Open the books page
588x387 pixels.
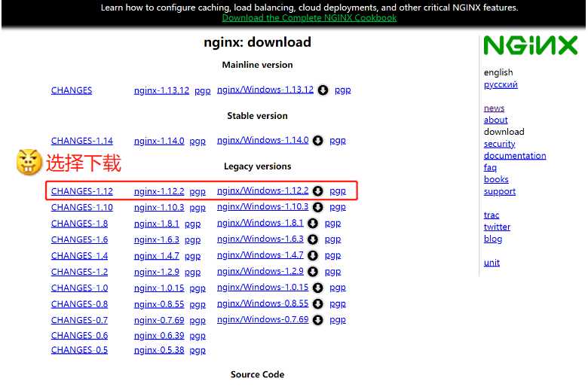[x=496, y=179]
